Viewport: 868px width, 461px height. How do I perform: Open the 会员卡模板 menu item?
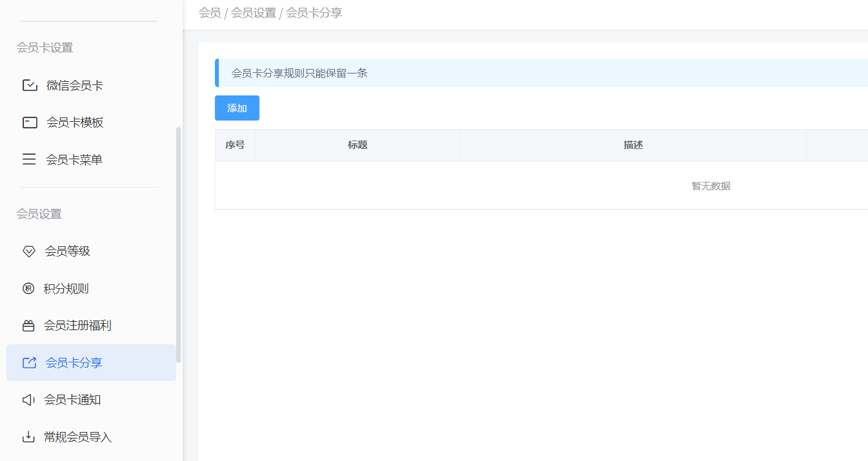tap(91, 123)
